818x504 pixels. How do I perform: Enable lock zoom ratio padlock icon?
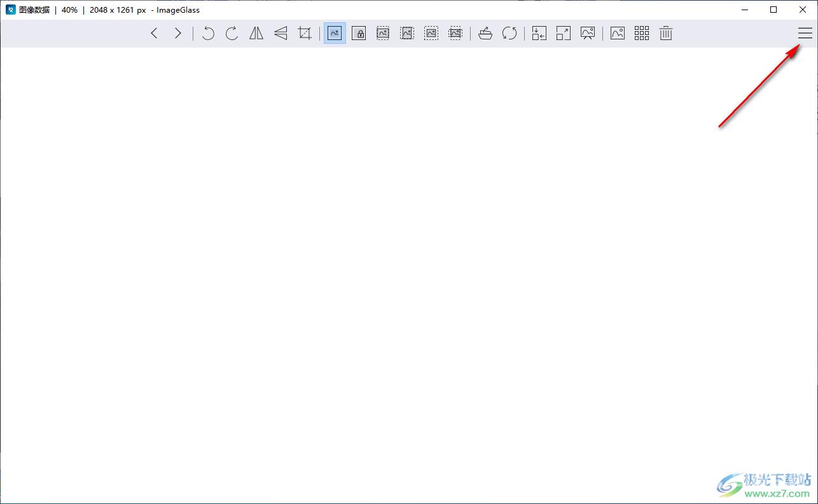(x=359, y=34)
